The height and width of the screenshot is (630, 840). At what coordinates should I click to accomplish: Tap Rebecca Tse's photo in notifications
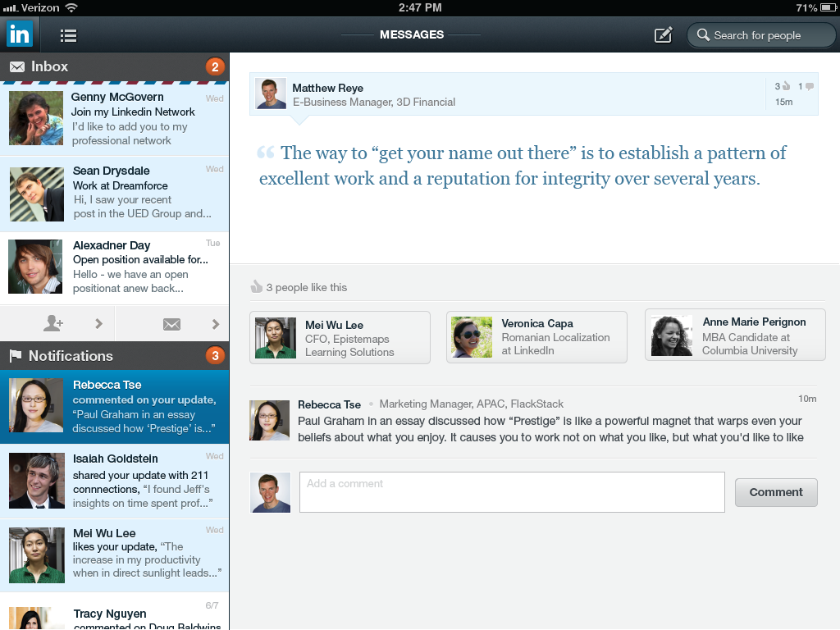pyautogui.click(x=36, y=405)
